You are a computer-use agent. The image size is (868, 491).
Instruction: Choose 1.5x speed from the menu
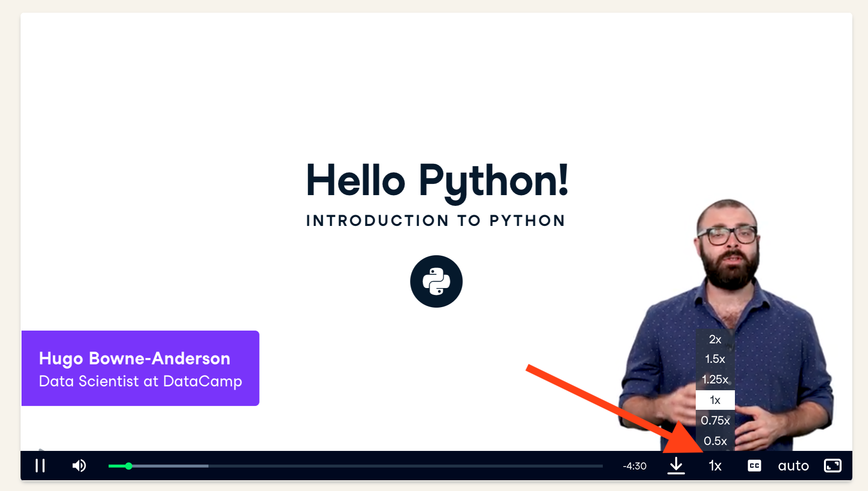(715, 359)
